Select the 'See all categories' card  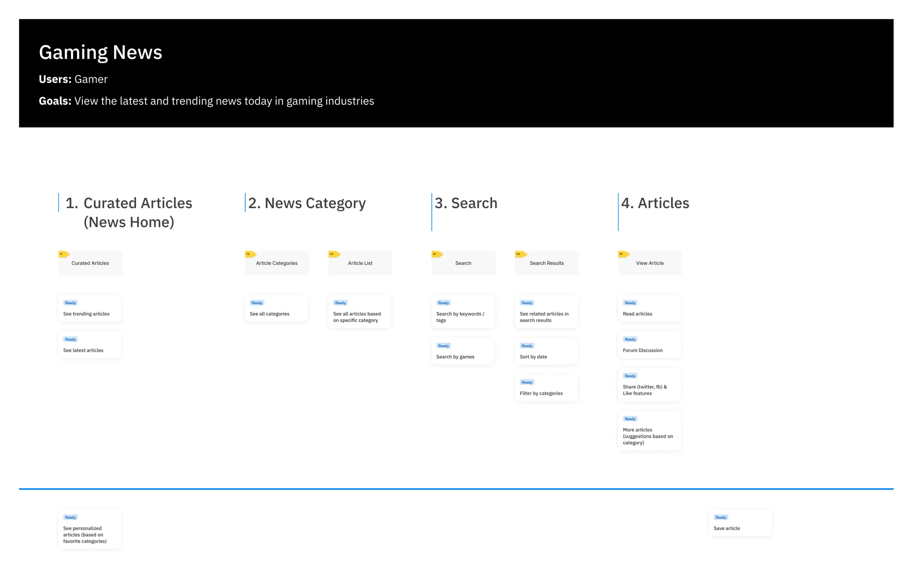point(276,309)
